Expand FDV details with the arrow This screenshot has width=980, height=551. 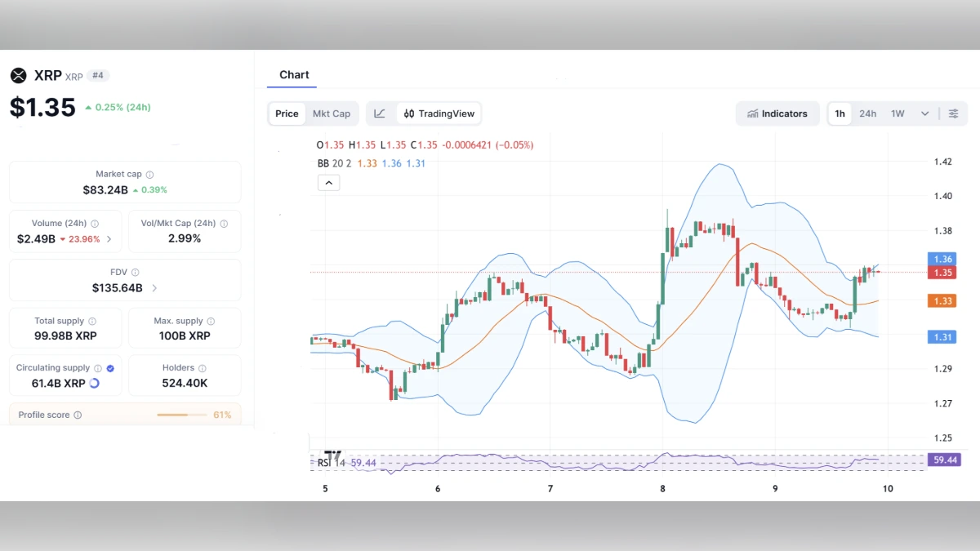pos(155,287)
